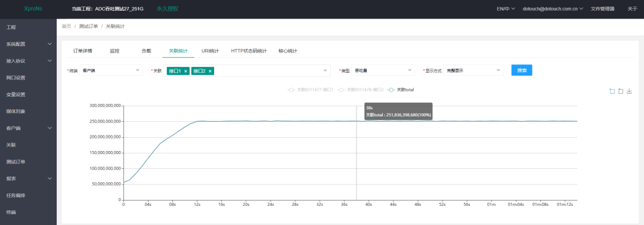644x225 pixels.
Task: Download the chart as image
Action: (629, 91)
